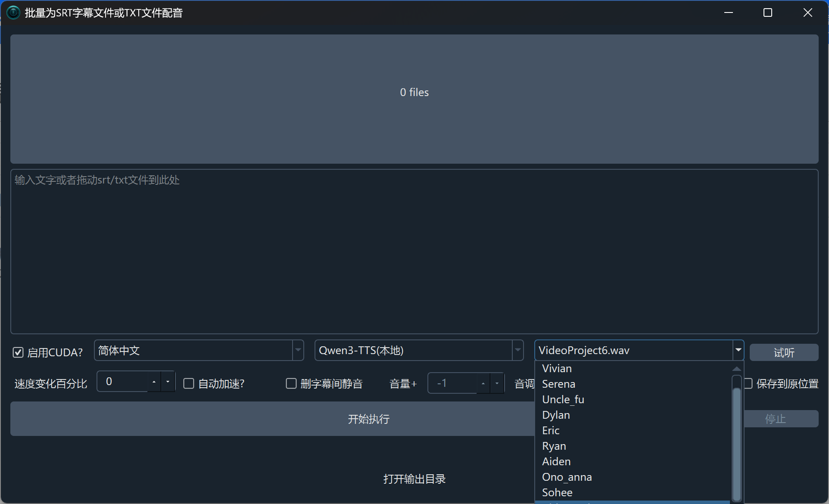The image size is (829, 504).
Task: Click scroll-up arrow in voice list
Action: [736, 369]
